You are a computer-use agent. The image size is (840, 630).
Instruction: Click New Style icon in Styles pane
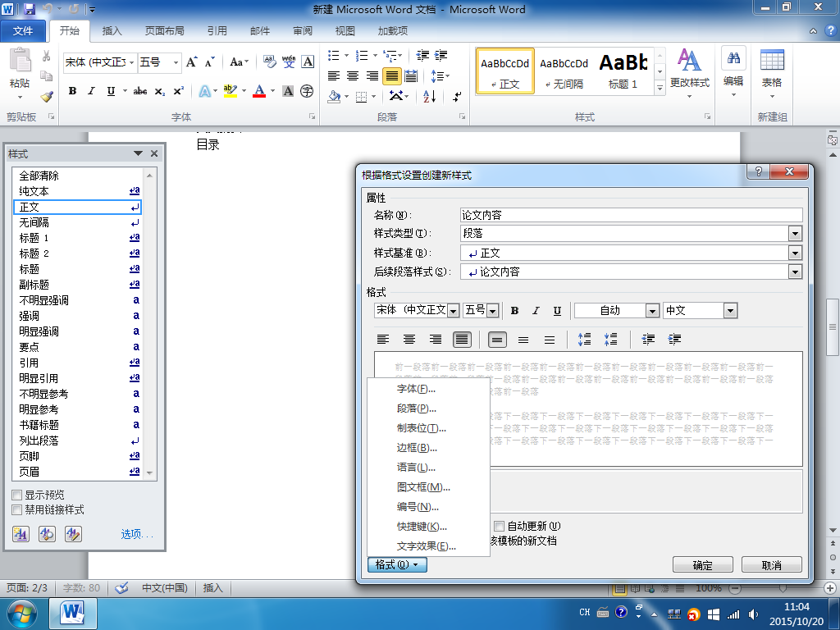coord(21,533)
